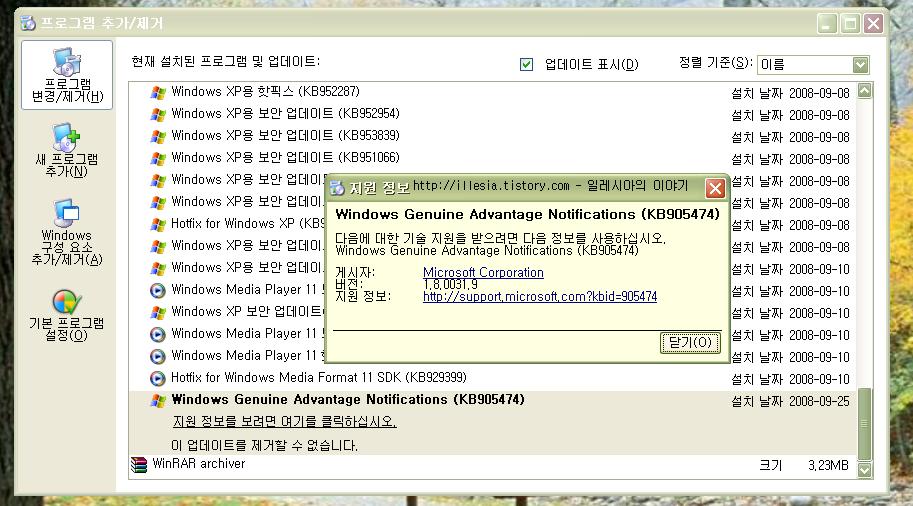Maximize the 프로그램 추가/제거 window
The height and width of the screenshot is (506, 913).
850,24
